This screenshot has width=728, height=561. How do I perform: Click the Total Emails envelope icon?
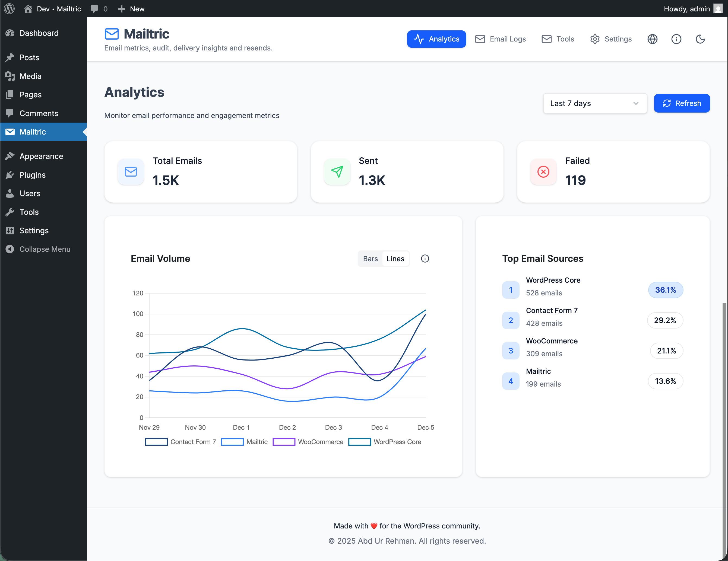(x=131, y=171)
